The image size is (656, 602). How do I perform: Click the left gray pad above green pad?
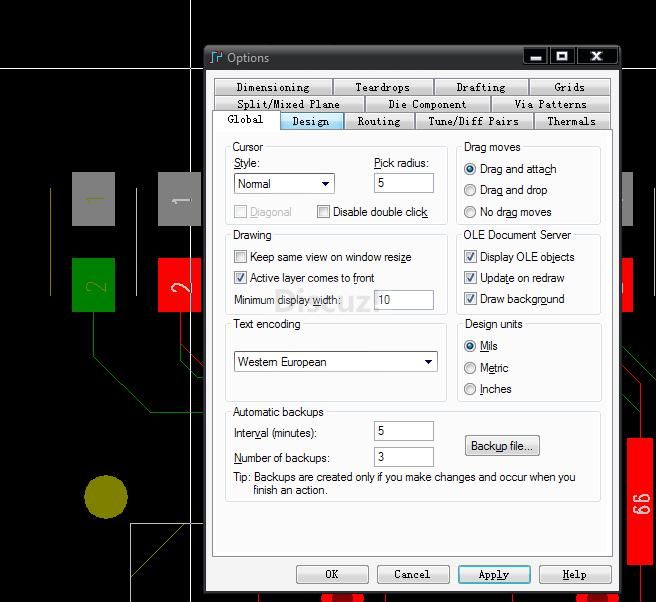[93, 199]
